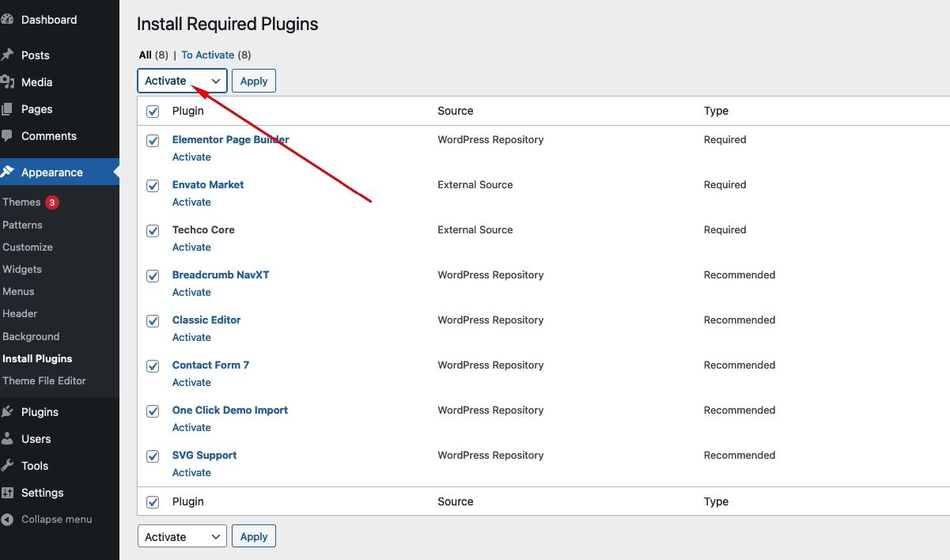Click Activate link under SVG Support
This screenshot has height=560, width=950.
tap(191, 473)
